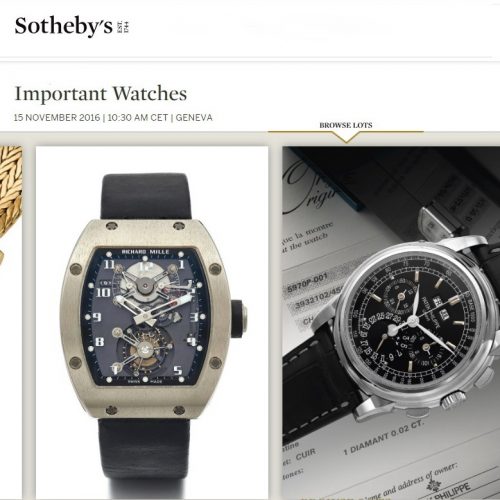The width and height of the screenshot is (500, 500).
Task: Select the Geneva location text
Action: click(194, 118)
